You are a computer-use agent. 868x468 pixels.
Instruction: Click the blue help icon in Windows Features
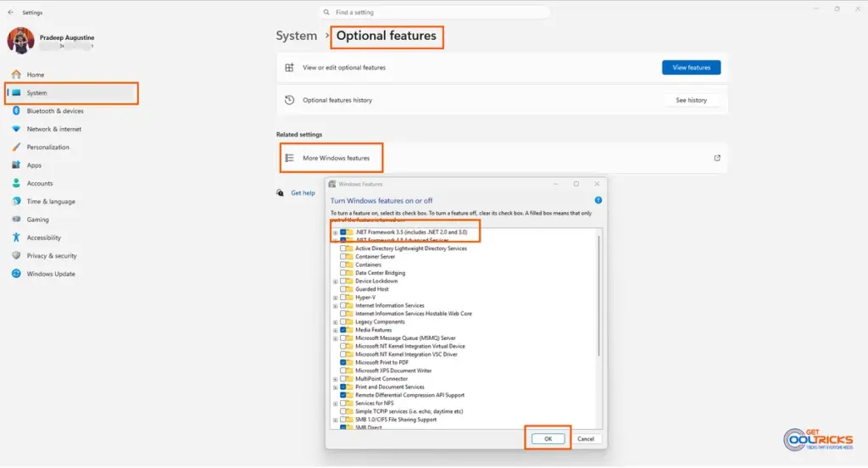(598, 200)
